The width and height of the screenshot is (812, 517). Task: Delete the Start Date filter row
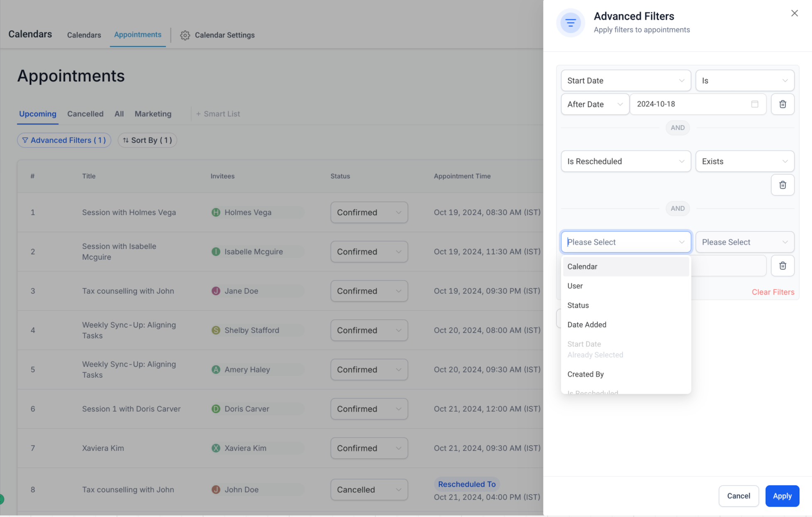[782, 104]
